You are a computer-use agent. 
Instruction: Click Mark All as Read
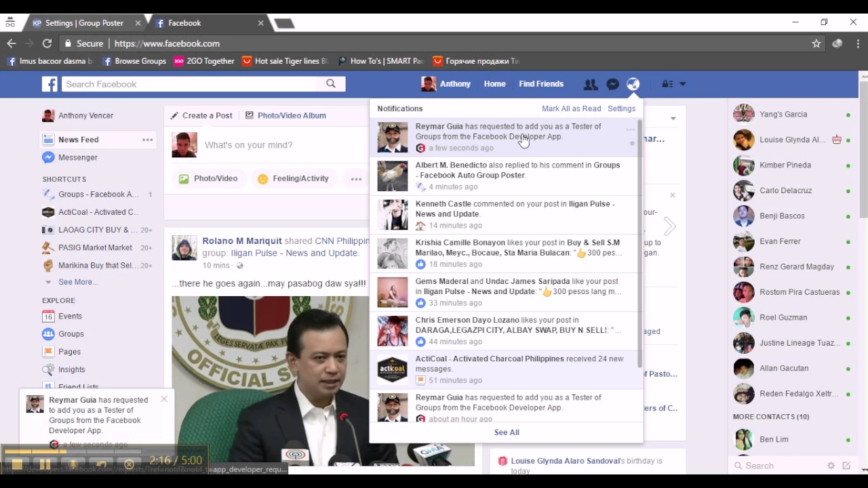(x=571, y=108)
